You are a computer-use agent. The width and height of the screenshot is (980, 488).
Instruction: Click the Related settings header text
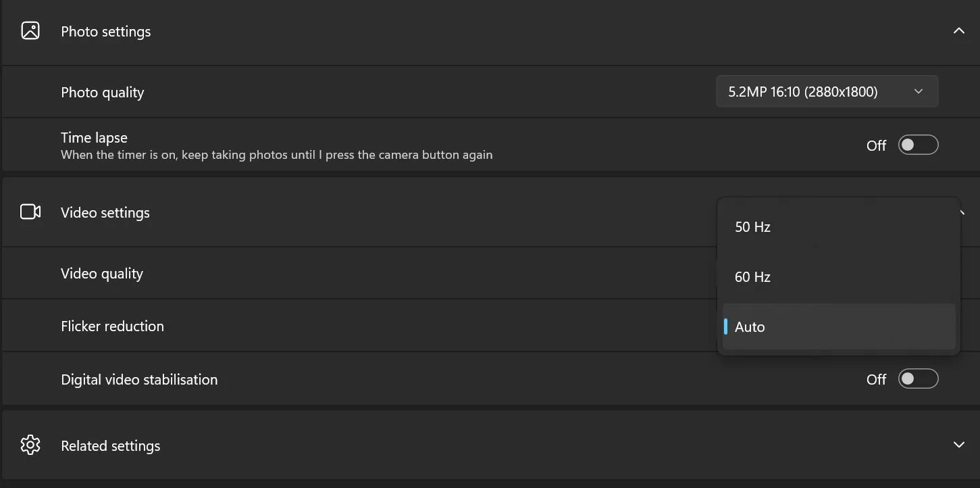point(111,446)
